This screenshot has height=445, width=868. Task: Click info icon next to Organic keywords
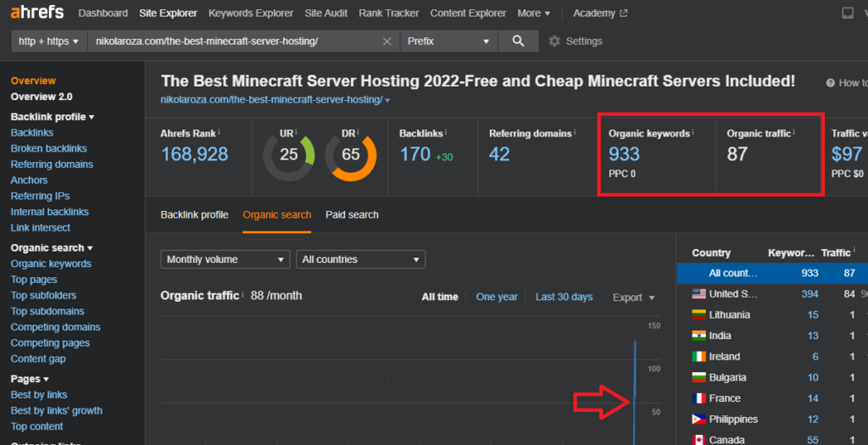pyautogui.click(x=693, y=132)
